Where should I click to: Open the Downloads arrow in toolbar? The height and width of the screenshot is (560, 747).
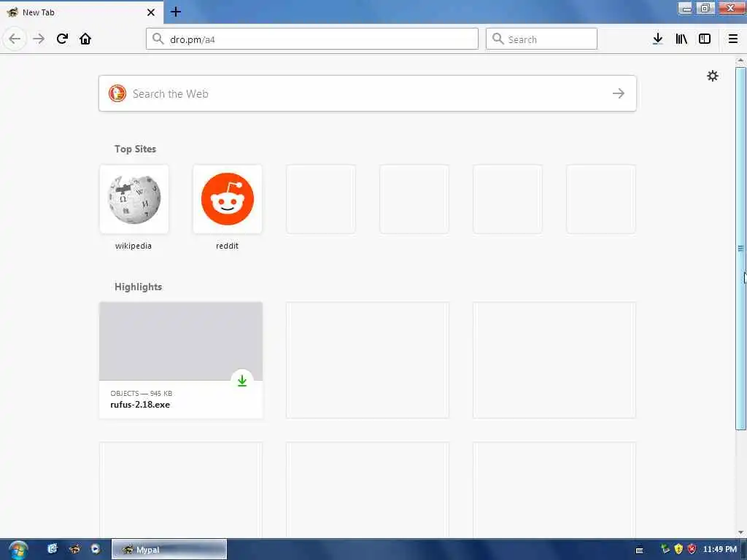(657, 39)
